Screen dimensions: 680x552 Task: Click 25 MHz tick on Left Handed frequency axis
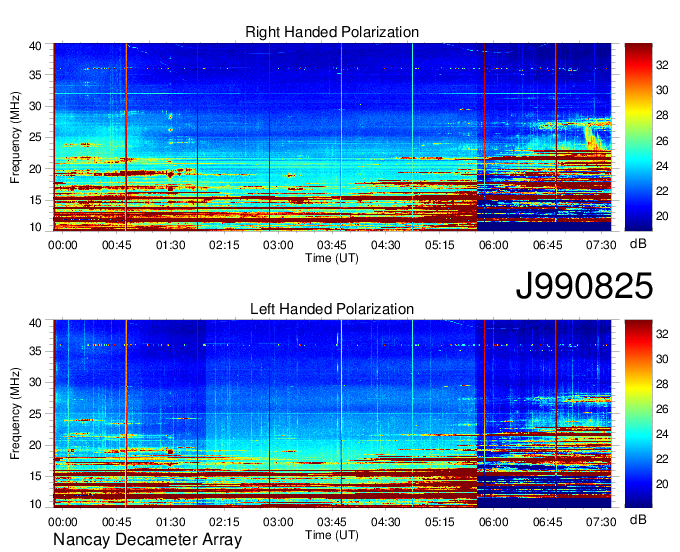(x=35, y=414)
